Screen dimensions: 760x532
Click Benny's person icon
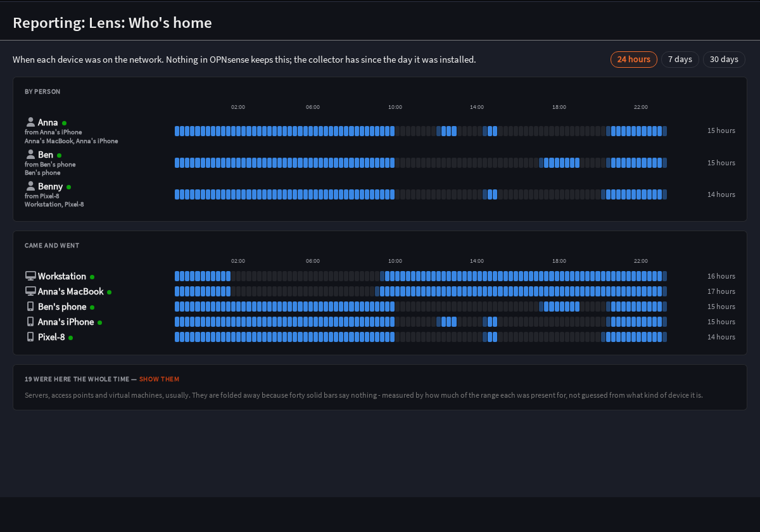[x=30, y=186]
